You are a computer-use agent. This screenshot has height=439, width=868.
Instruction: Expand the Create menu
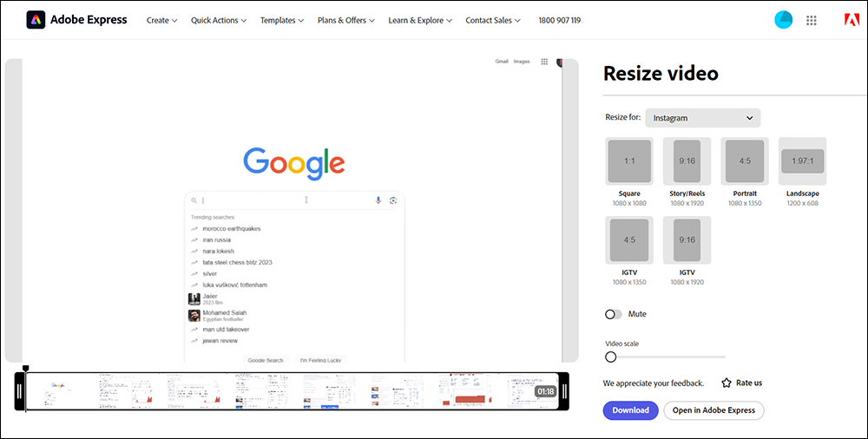pos(161,21)
